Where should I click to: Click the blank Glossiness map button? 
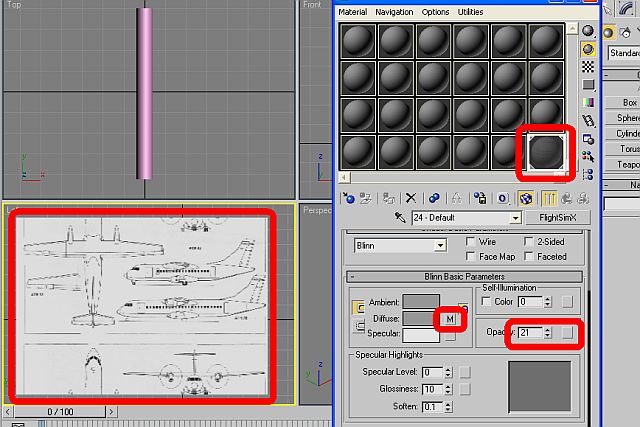(x=465, y=389)
